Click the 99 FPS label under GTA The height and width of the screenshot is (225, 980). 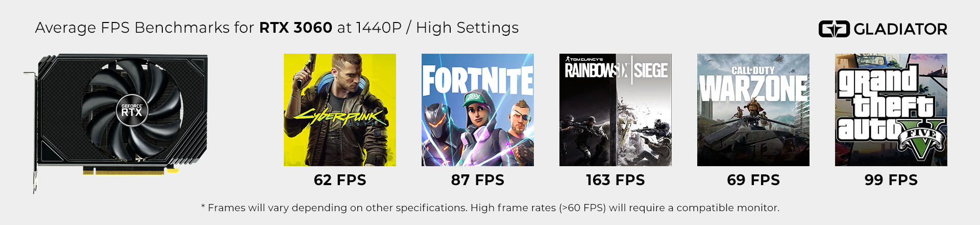(891, 180)
